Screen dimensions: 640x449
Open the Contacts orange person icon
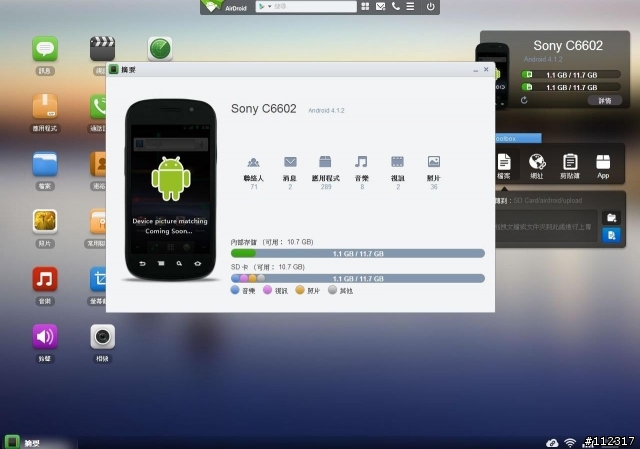click(x=98, y=164)
